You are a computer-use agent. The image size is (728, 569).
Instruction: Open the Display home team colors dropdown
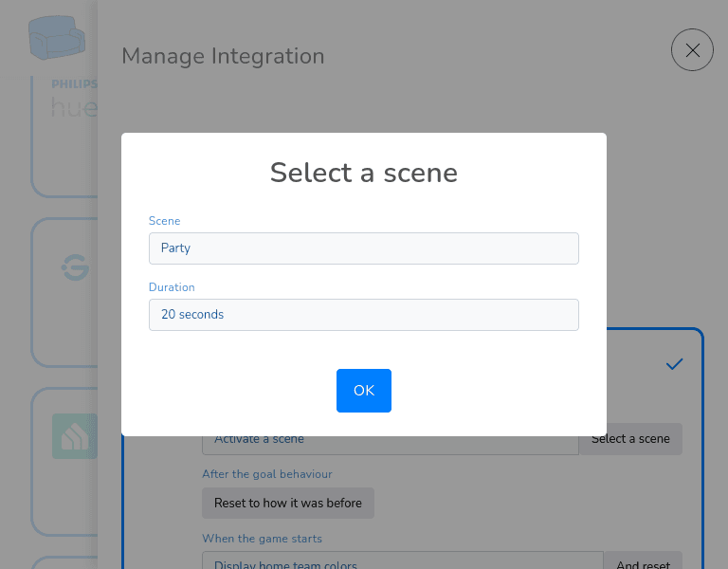pyautogui.click(x=403, y=561)
